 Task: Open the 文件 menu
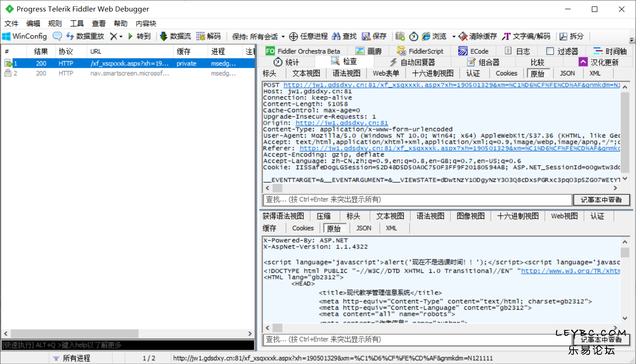pos(12,23)
